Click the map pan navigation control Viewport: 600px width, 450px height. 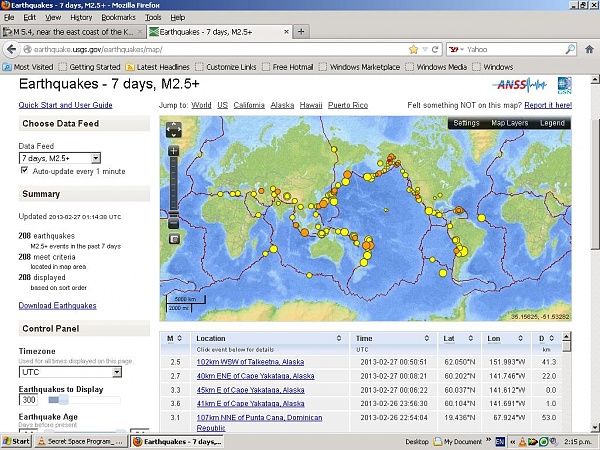[x=174, y=129]
